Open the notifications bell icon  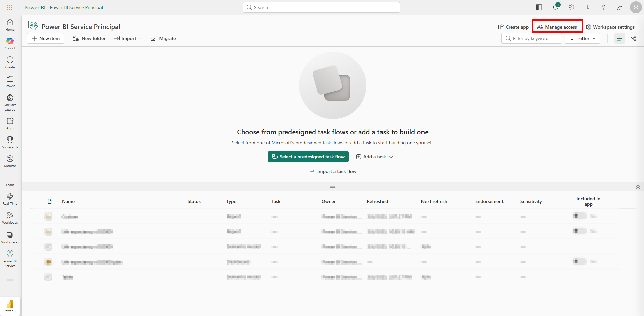[555, 7]
